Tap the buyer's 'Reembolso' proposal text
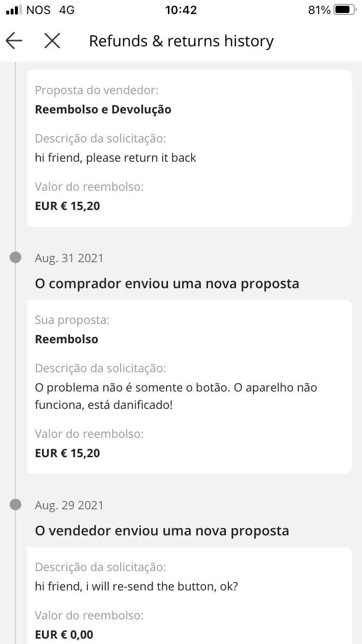Screen dimensions: 362x644 click(x=67, y=339)
